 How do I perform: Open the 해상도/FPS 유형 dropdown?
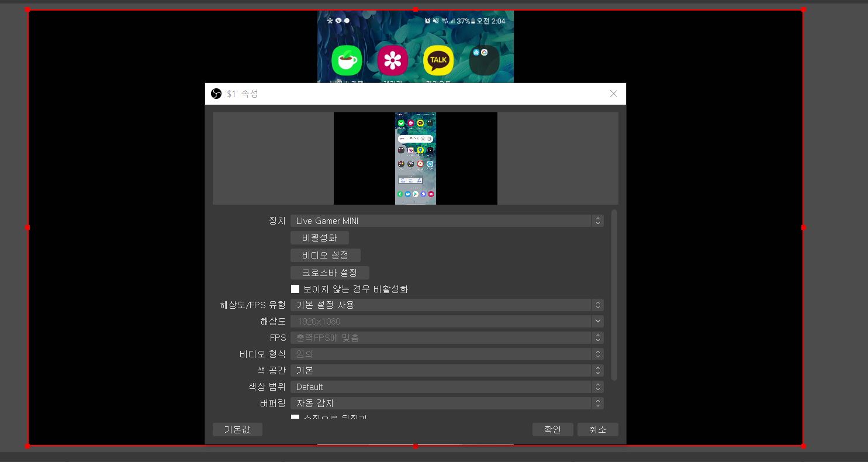pos(447,305)
